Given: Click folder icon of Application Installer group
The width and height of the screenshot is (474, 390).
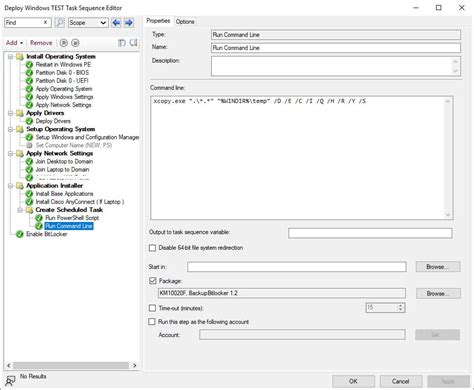Looking at the screenshot, I should coord(20,186).
